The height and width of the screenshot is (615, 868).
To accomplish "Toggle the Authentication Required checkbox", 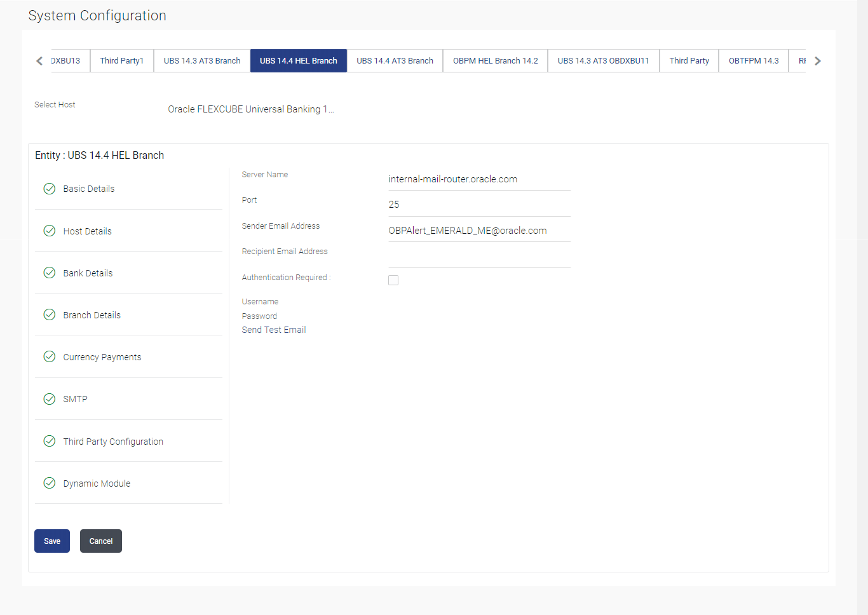I will point(393,280).
